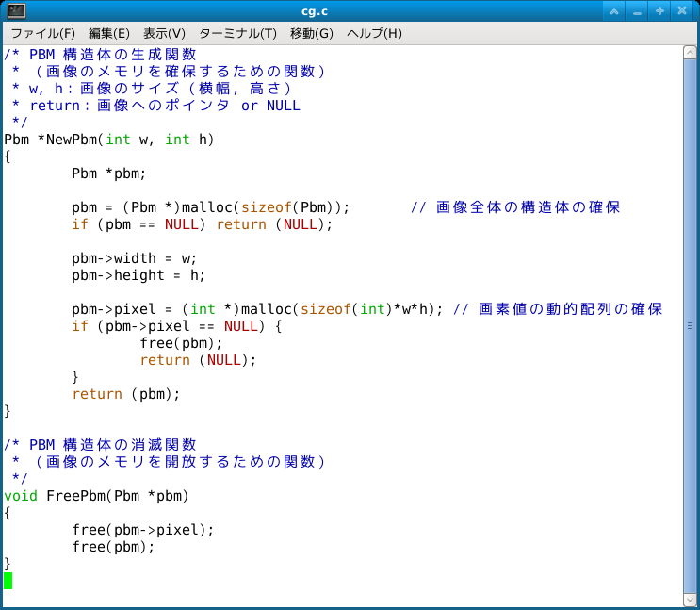Viewport: 700px width, 610px height.
Task: Click the terminal window icon in title bar
Action: (x=16, y=11)
